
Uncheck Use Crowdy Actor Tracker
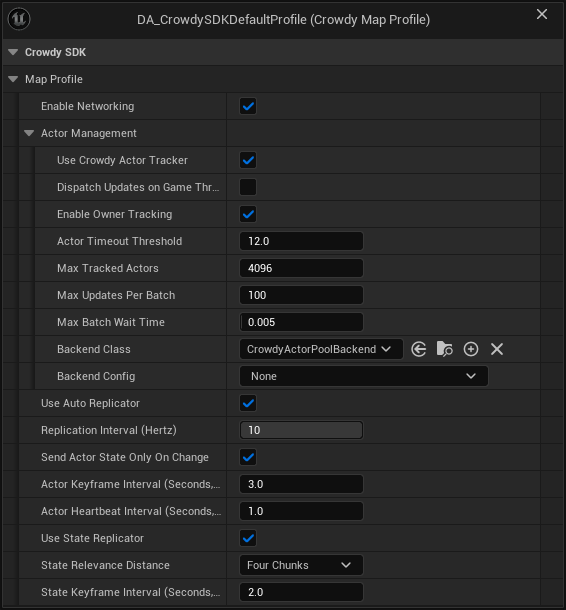coord(248,160)
